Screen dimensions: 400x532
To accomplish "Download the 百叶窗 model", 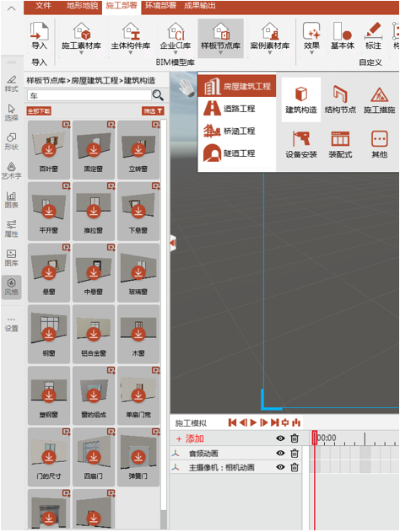I will click(49, 149).
